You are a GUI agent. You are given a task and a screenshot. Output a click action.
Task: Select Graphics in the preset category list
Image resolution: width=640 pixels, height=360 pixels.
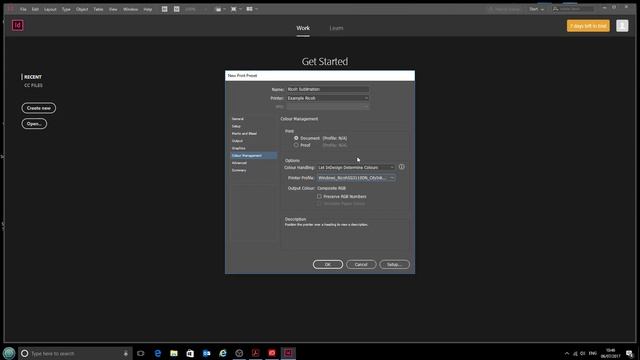[239, 148]
